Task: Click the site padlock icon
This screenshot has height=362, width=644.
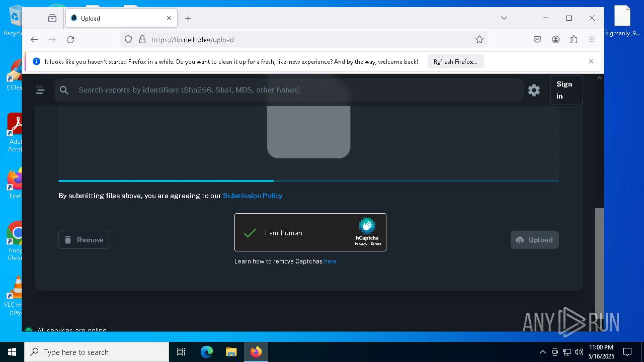Action: (x=142, y=39)
